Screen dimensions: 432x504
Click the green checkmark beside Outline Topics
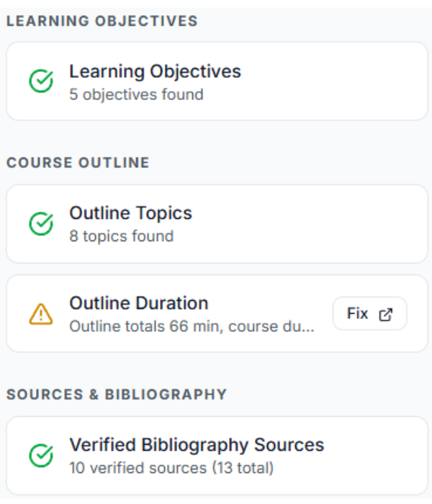pyautogui.click(x=41, y=223)
